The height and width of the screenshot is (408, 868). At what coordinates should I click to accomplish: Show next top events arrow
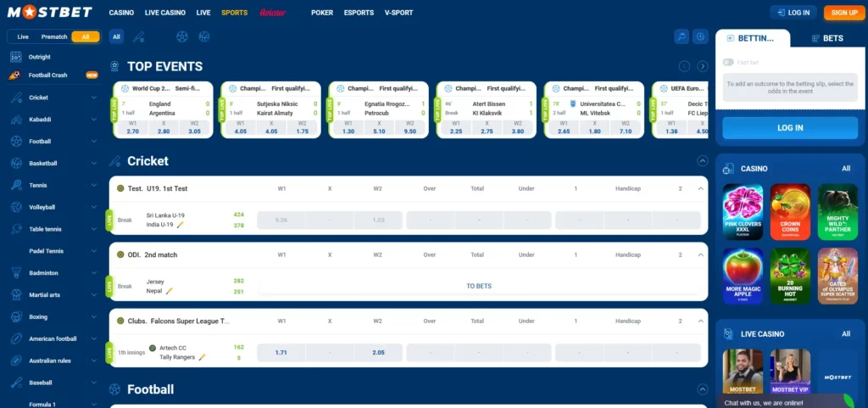[703, 66]
